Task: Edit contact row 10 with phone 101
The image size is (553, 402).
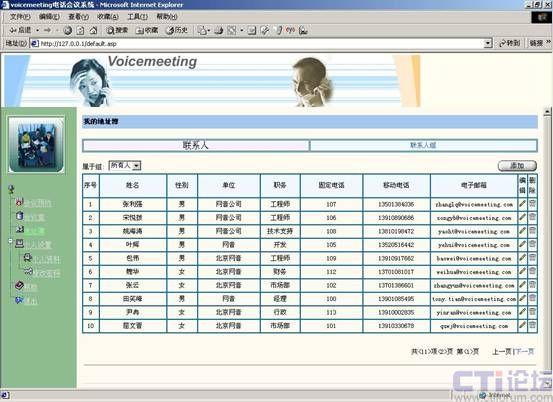Action: [x=522, y=325]
